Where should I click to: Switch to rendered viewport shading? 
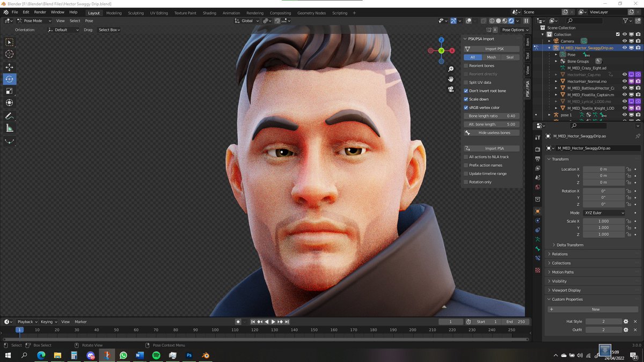tap(511, 21)
